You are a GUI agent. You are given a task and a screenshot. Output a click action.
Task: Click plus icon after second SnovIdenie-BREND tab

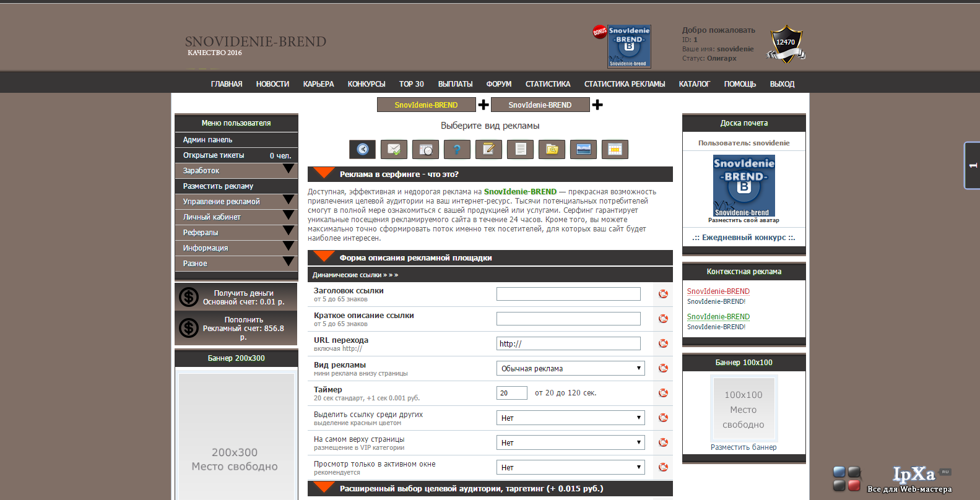tap(597, 105)
